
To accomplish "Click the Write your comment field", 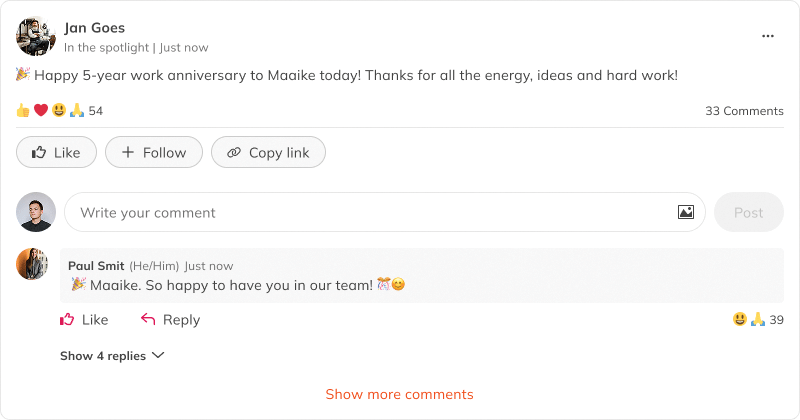I will (x=370, y=212).
